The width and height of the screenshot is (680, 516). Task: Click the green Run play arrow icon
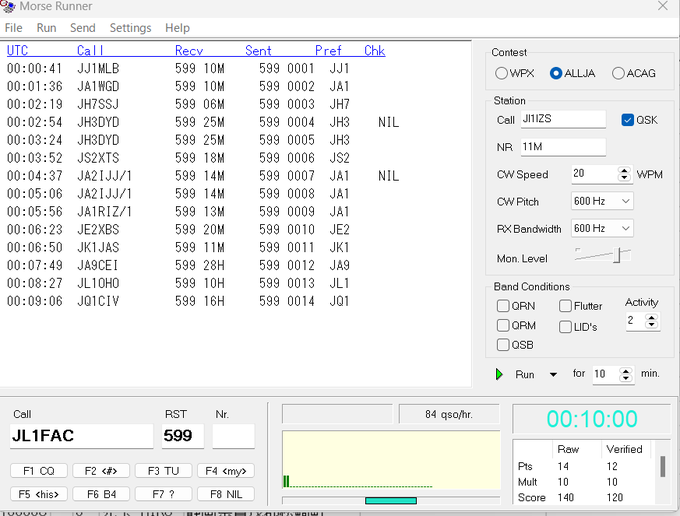click(x=499, y=374)
